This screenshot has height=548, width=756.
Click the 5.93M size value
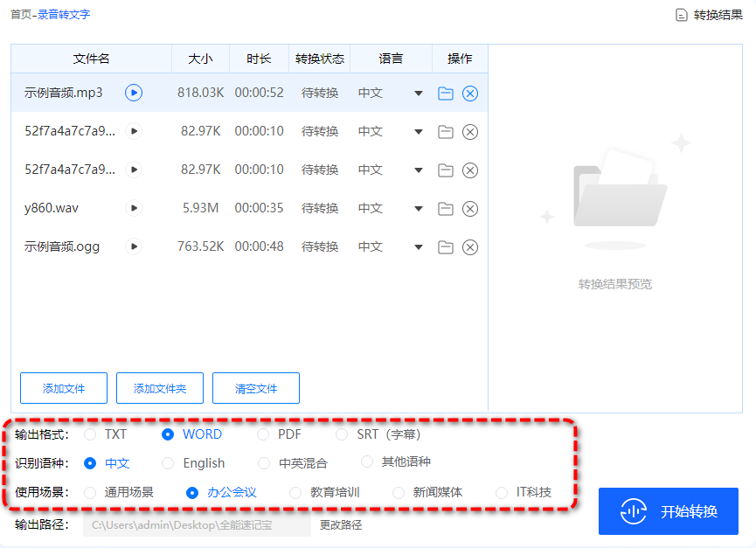click(200, 208)
